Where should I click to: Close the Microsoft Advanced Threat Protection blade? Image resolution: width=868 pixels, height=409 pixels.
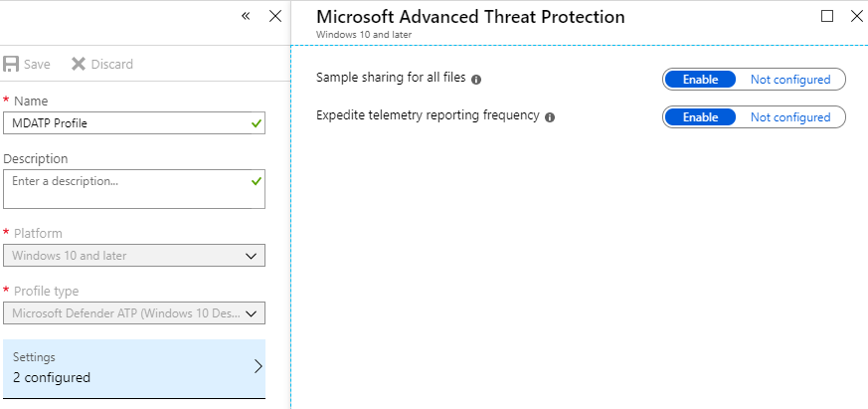pos(856,16)
